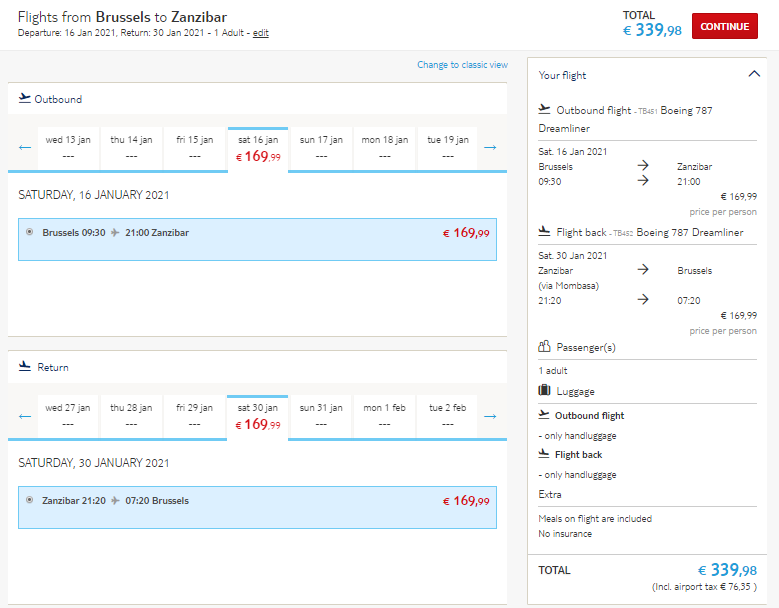
Task: Click the outbound previous week arrow
Action: click(x=24, y=148)
